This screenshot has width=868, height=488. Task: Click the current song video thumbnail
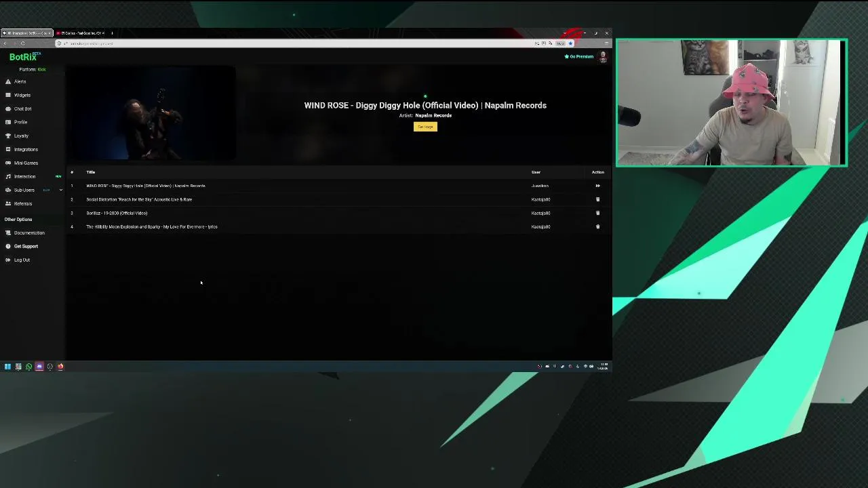151,113
